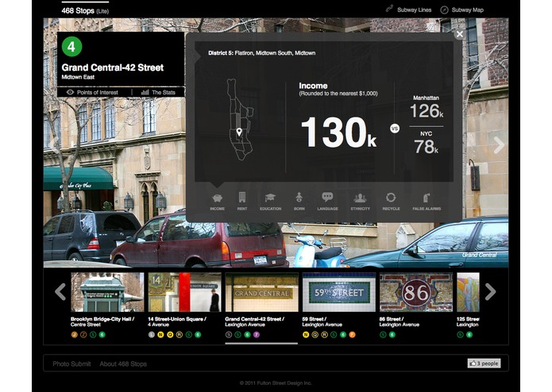552x392 pixels.
Task: Click orange F badge under 59 Street
Action: point(352,335)
